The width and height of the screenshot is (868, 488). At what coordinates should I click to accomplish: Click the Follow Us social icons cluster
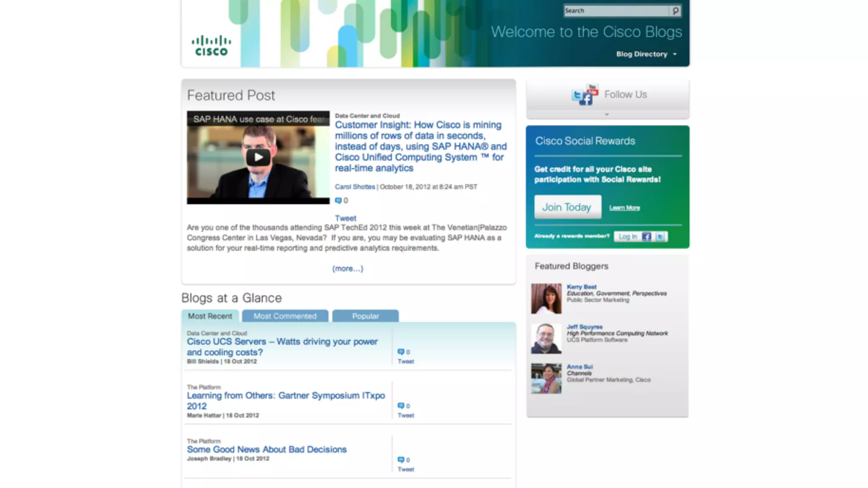point(585,95)
